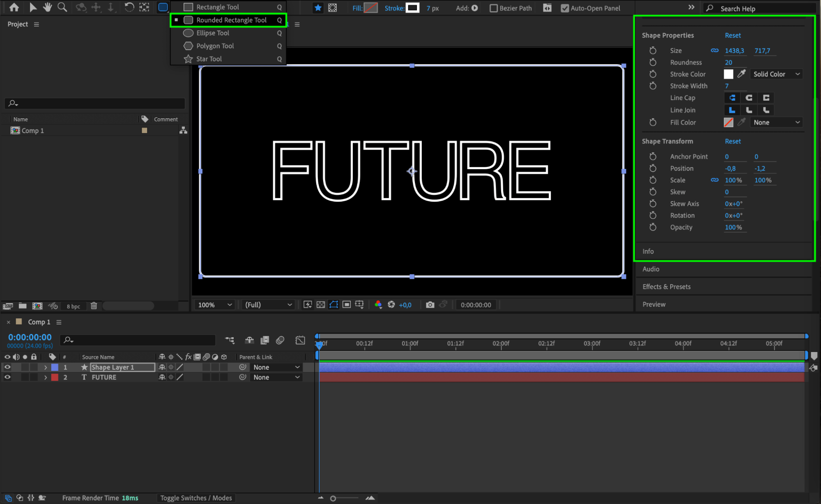Click the trash icon in Project panel
The image size is (821, 504).
[x=94, y=306]
